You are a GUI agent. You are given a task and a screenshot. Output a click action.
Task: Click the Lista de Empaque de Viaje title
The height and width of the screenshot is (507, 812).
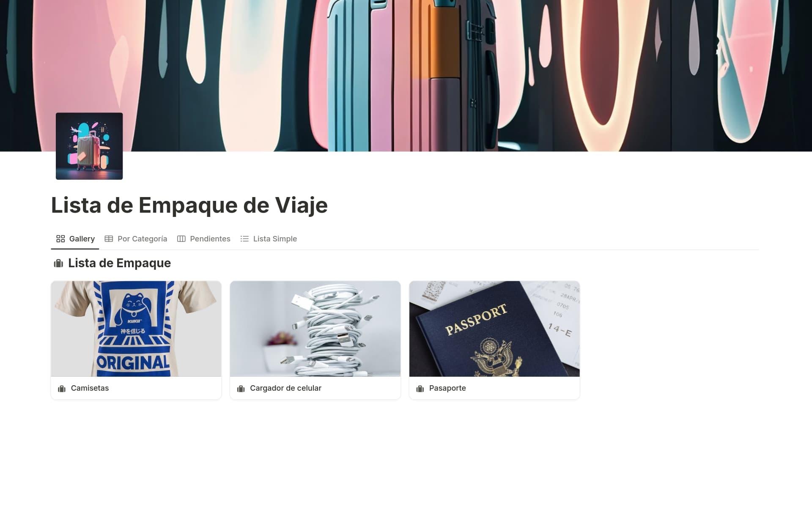tap(189, 205)
